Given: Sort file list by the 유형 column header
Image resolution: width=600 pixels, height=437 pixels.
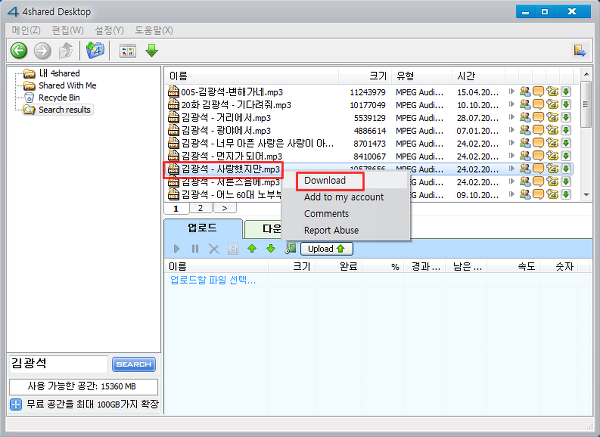Looking at the screenshot, I should click(x=422, y=76).
